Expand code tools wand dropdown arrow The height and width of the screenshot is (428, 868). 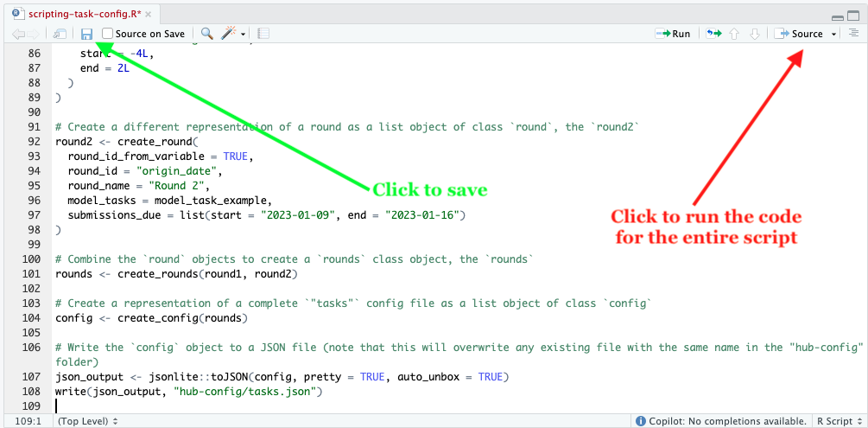(x=243, y=35)
